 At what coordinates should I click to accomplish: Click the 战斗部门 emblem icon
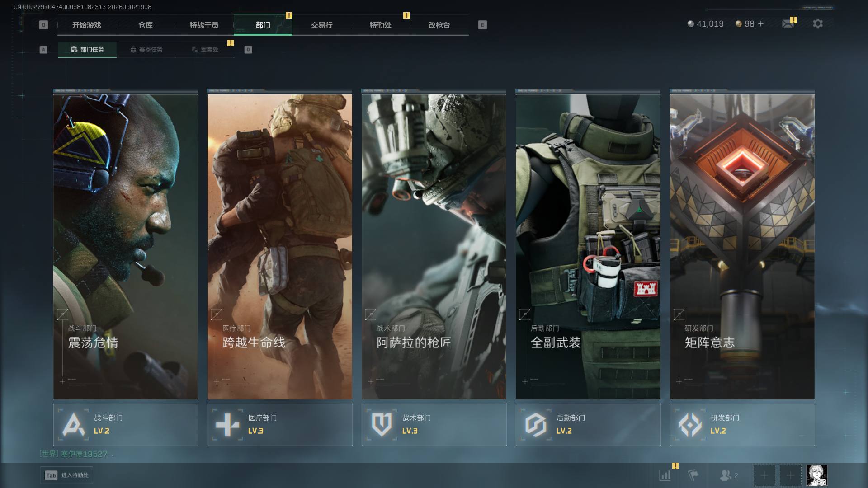pos(73,425)
